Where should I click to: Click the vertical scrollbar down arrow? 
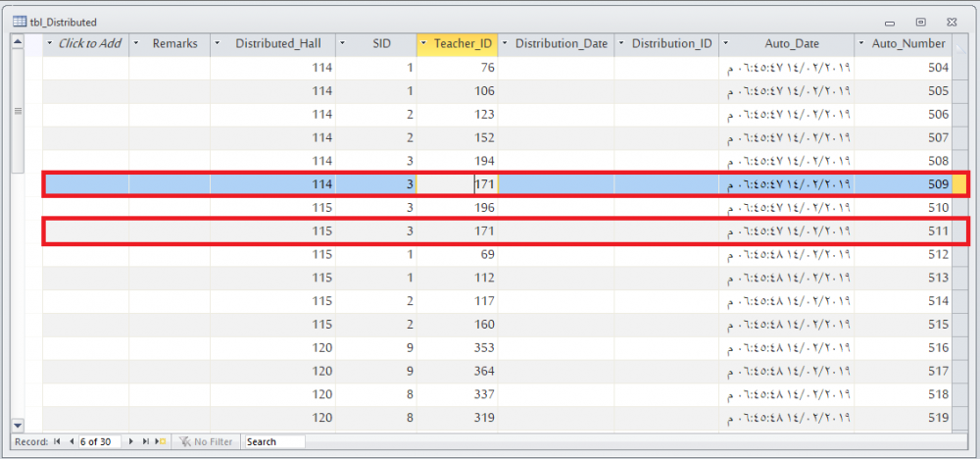tap(17, 425)
